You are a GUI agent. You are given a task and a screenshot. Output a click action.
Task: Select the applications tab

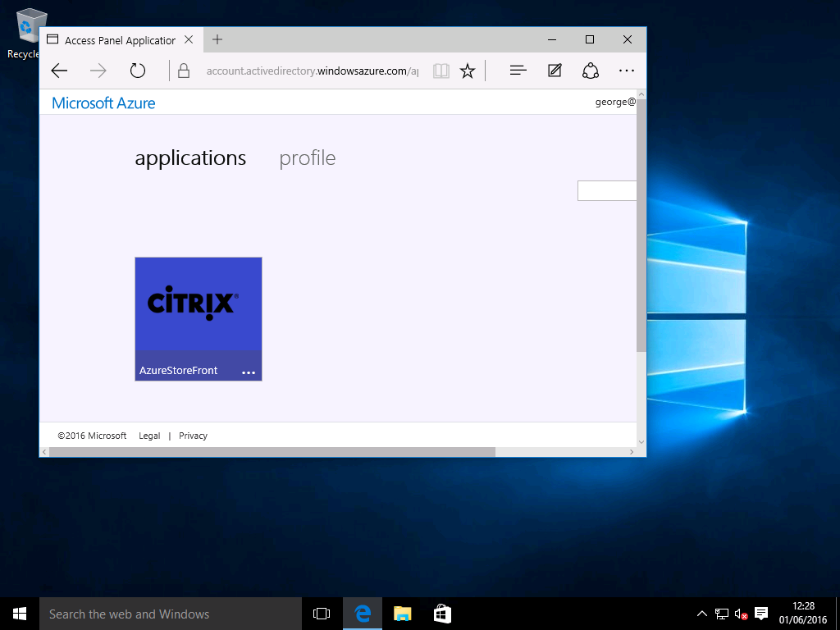tap(190, 158)
